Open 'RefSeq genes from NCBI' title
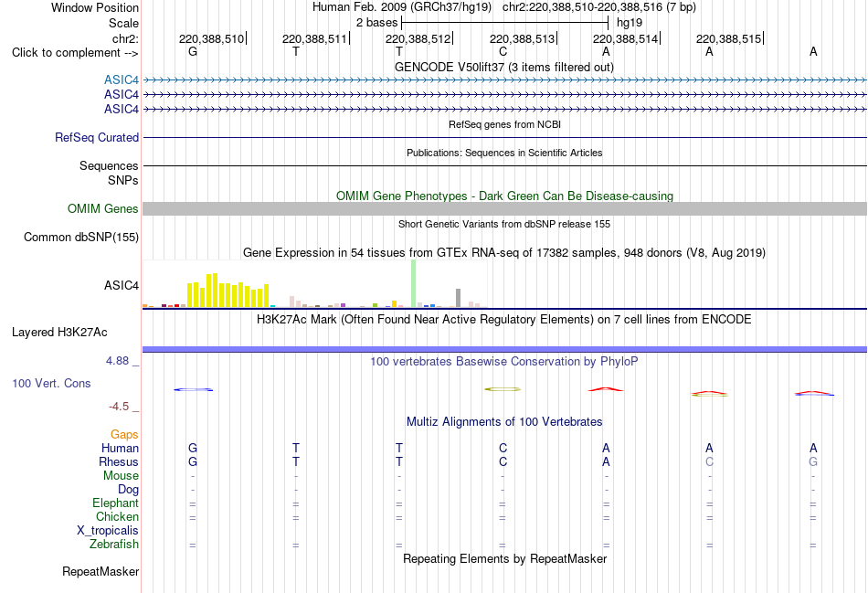 [504, 124]
